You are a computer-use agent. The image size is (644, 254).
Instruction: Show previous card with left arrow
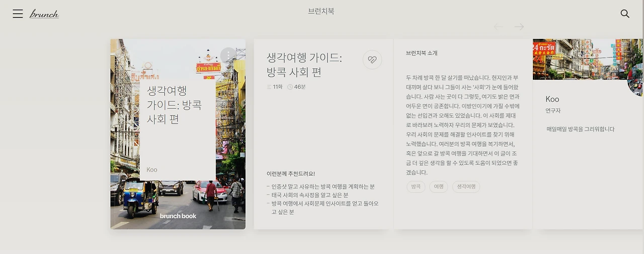(499, 27)
